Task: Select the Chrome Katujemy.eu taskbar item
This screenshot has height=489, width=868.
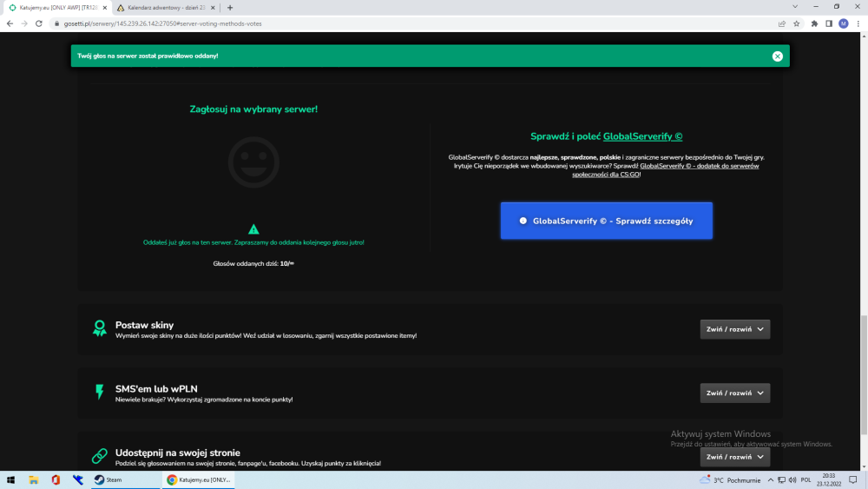Action: [x=199, y=479]
